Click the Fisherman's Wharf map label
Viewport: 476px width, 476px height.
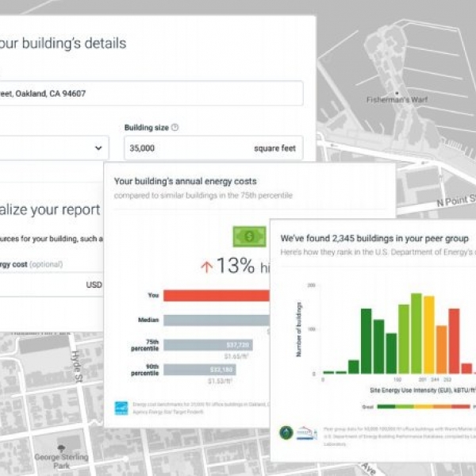point(386,100)
